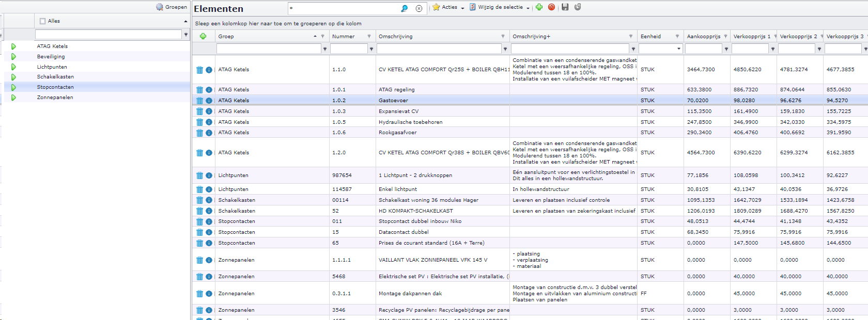868x320 pixels.
Task: Click the save disk icon
Action: pos(565,7)
